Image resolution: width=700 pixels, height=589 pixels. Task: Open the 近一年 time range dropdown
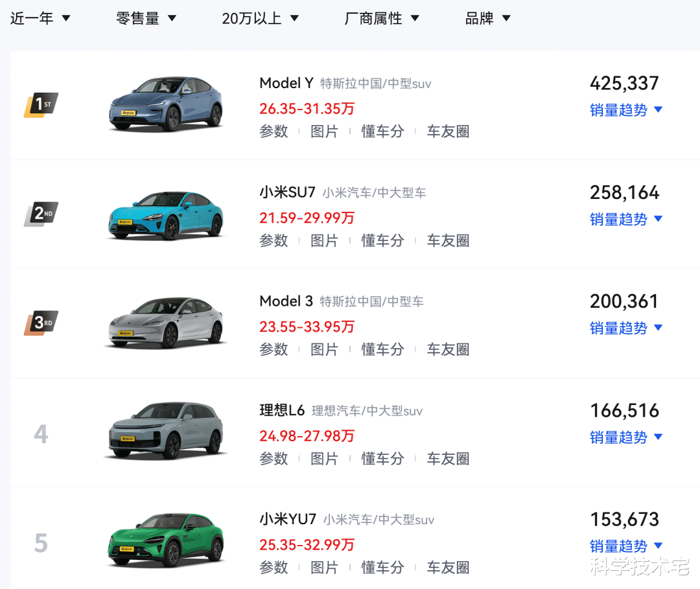pos(40,18)
